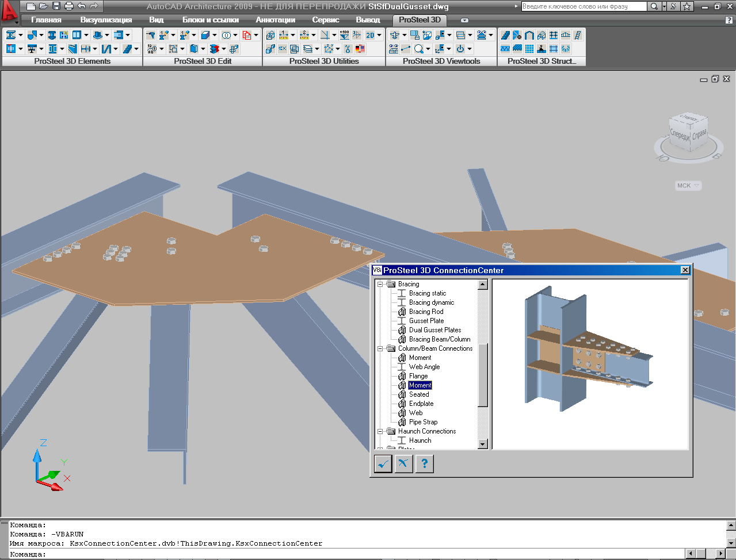736x560 pixels.
Task: Click the language flag icon in ProSteel Utilities
Action: pos(360,49)
